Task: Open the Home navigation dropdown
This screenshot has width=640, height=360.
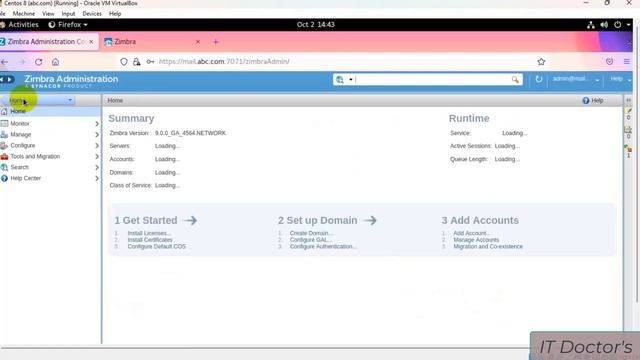Action: pyautogui.click(x=70, y=100)
